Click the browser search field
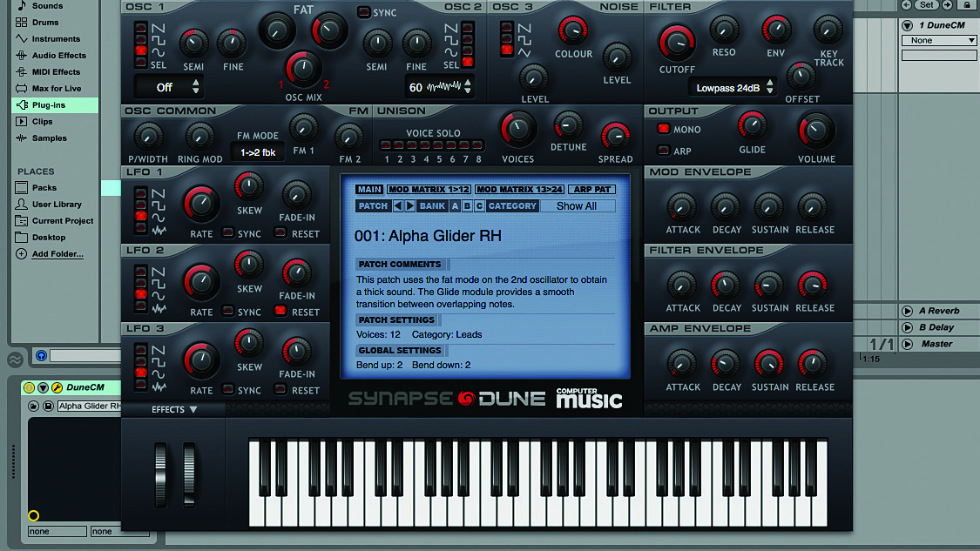The height and width of the screenshot is (551, 980). (85, 355)
